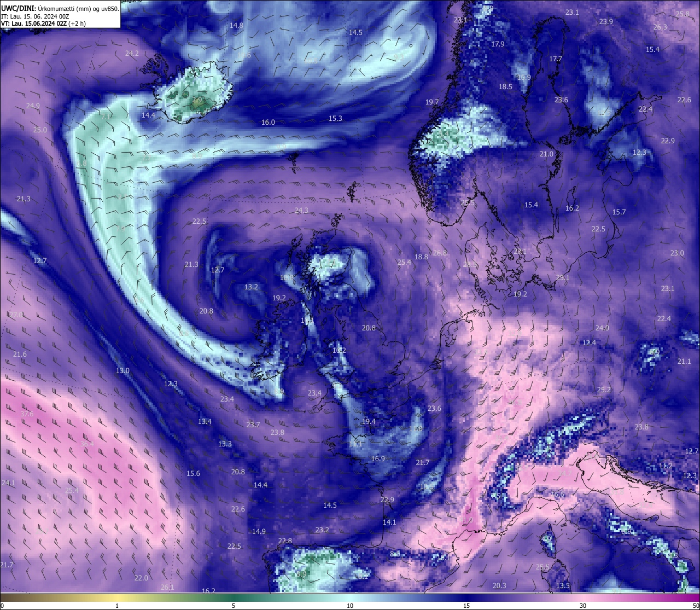Click the 22.0 value on the map
This screenshot has height=610, width=700.
tap(141, 578)
